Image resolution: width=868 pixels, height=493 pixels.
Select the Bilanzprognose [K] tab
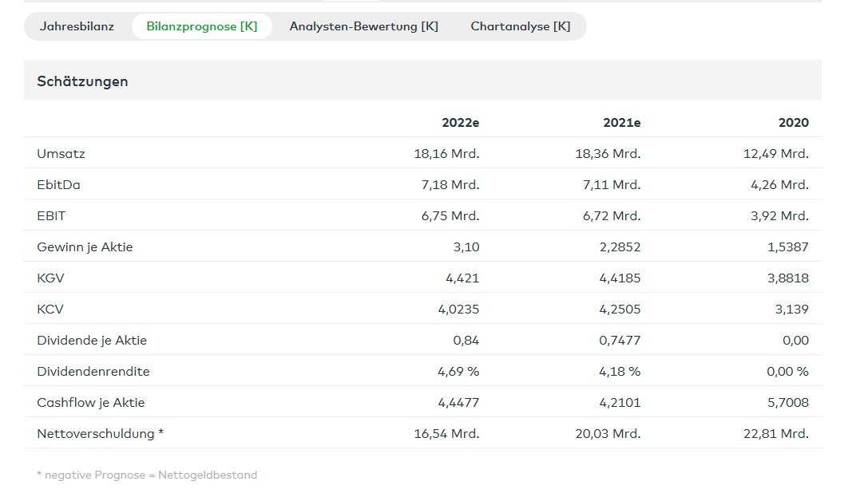click(x=201, y=26)
